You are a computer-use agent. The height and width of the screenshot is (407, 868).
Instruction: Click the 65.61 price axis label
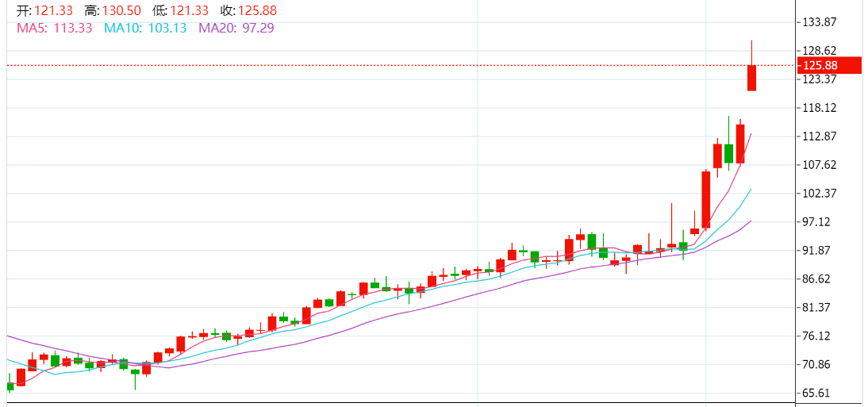816,394
